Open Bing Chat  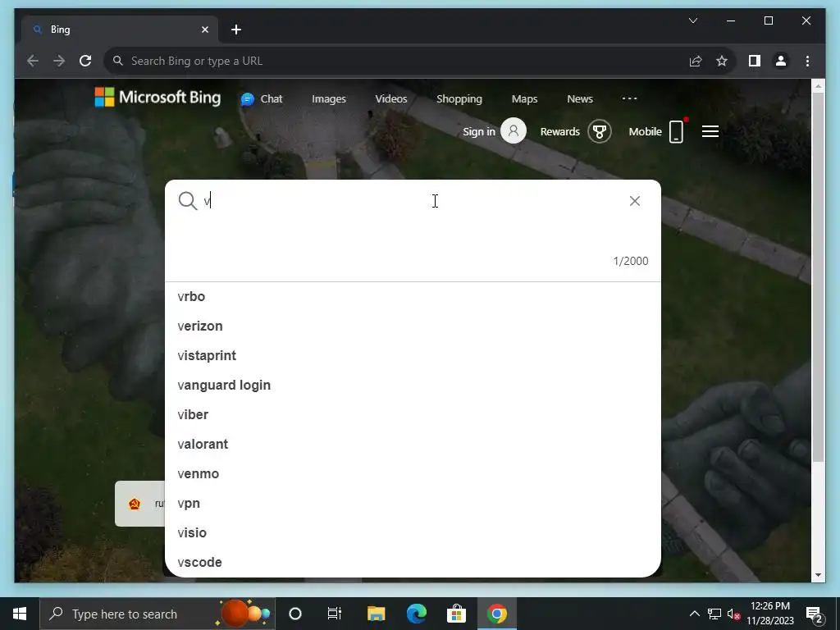pos(262,99)
